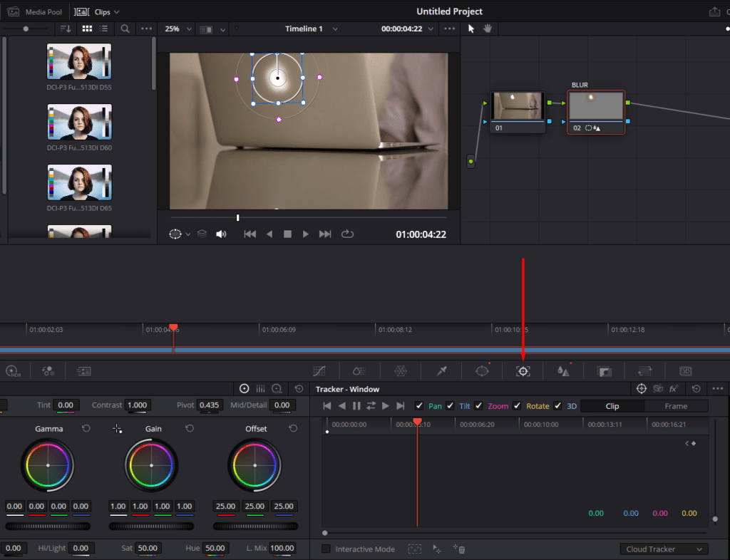Screen dimensions: 730x560
Task: Open the Qualifier eyedropper palette
Action: (x=442, y=371)
